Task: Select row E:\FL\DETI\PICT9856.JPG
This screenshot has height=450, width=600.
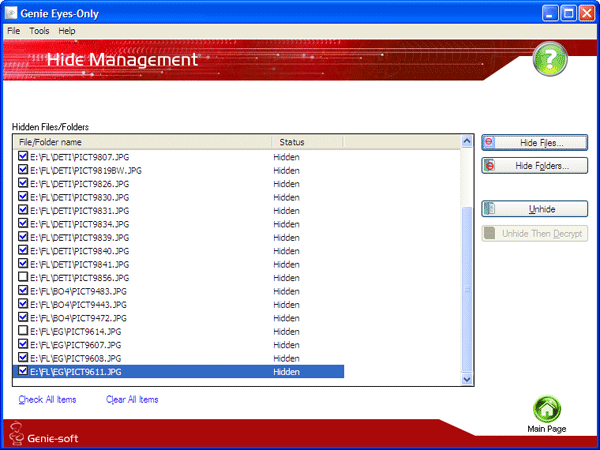Action: coord(178,277)
